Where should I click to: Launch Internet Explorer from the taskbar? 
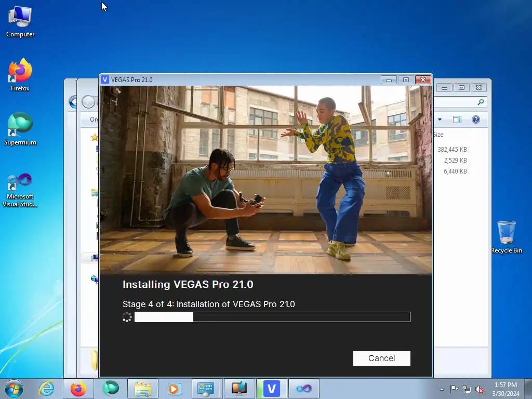coord(46,389)
